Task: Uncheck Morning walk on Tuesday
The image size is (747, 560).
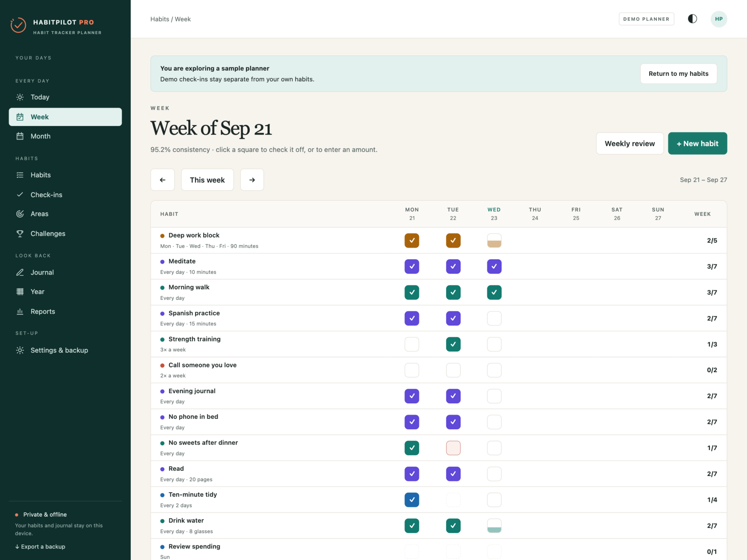Action: (453, 292)
